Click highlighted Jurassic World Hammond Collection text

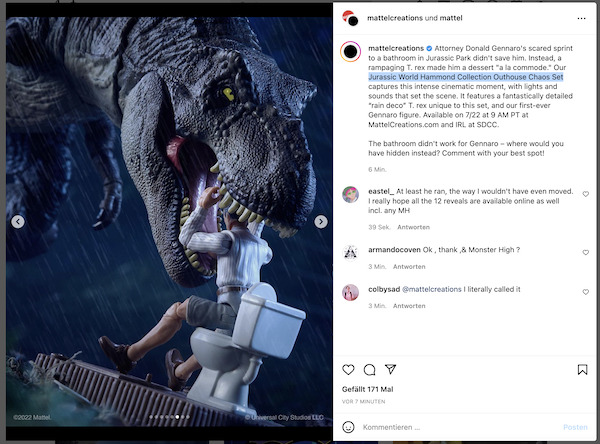pyautogui.click(x=466, y=77)
